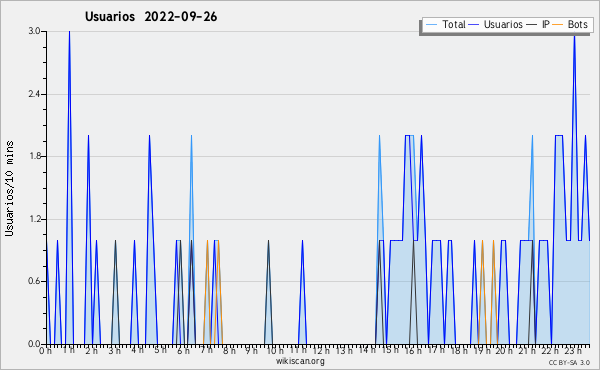The width and height of the screenshot is (600, 370).
Task: Click the isolated spike peak near 11 h
Action: (x=302, y=241)
